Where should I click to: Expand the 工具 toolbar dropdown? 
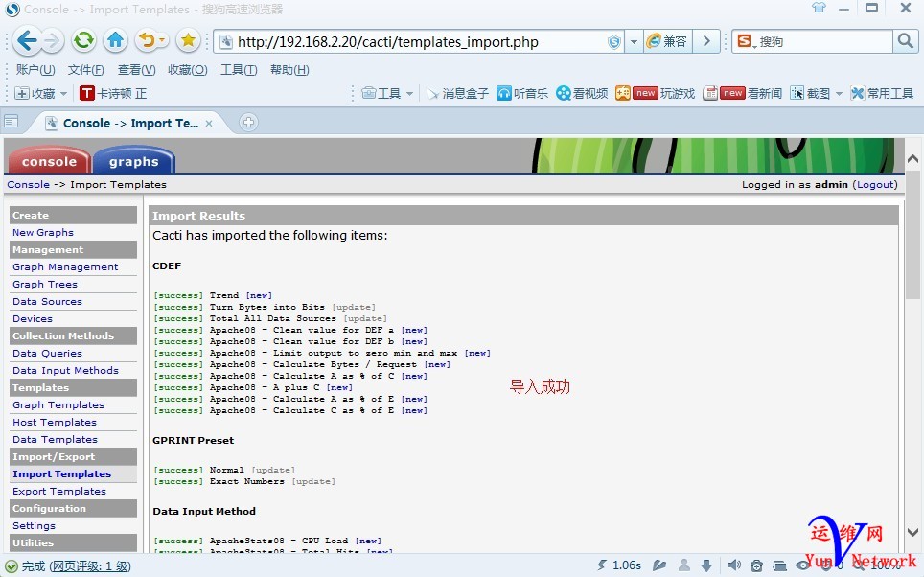tap(409, 94)
